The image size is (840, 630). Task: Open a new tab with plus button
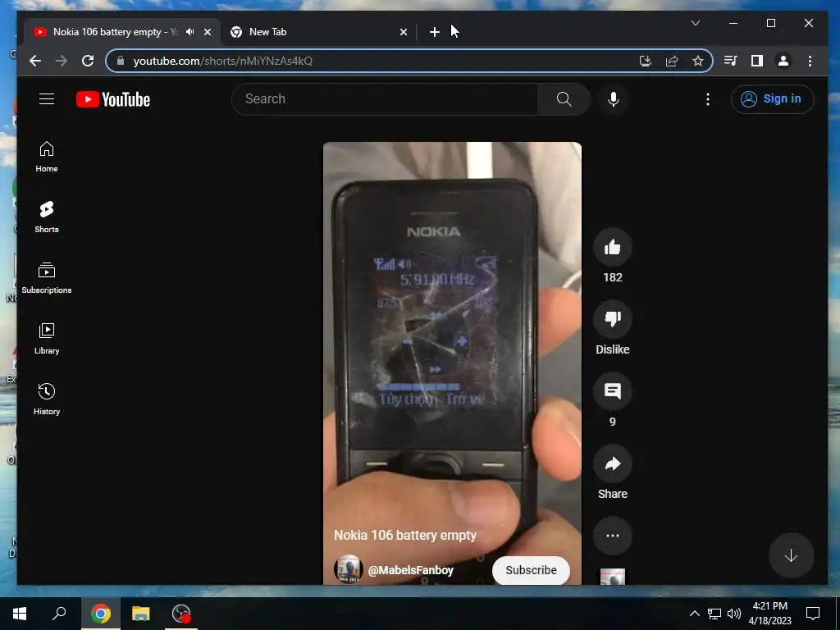435,32
